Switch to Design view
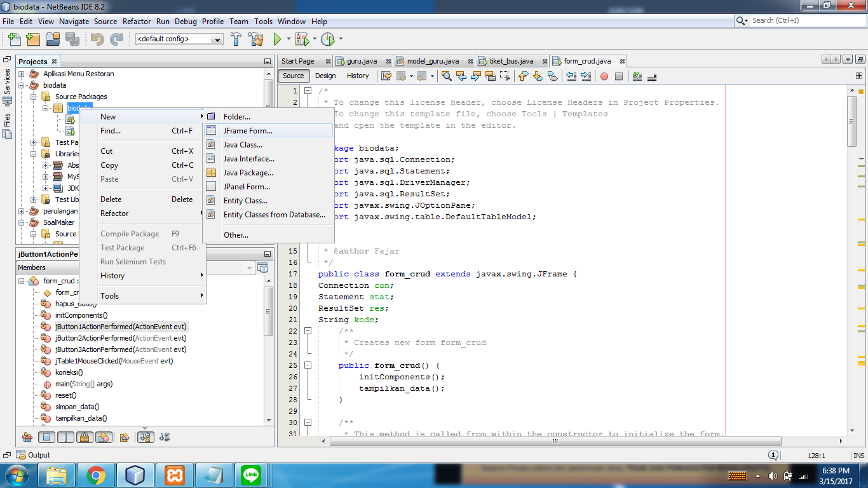Image resolution: width=868 pixels, height=488 pixels. [x=325, y=76]
